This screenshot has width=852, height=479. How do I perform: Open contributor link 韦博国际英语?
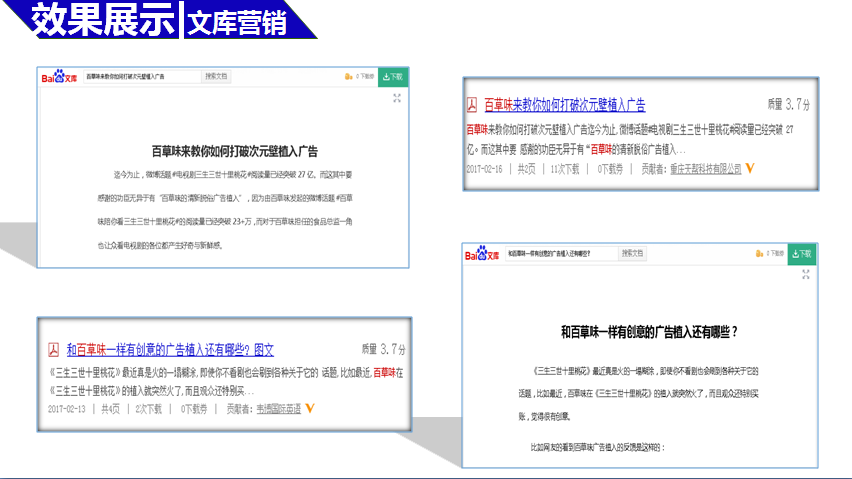point(279,409)
